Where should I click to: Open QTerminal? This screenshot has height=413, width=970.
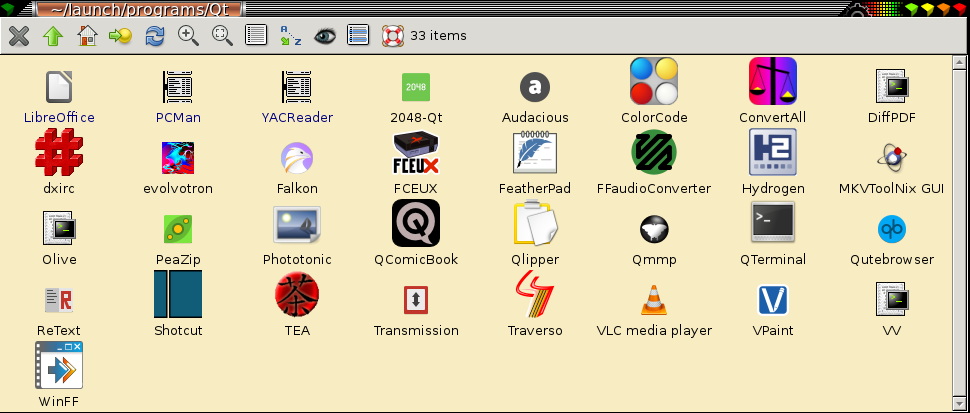pos(773,222)
